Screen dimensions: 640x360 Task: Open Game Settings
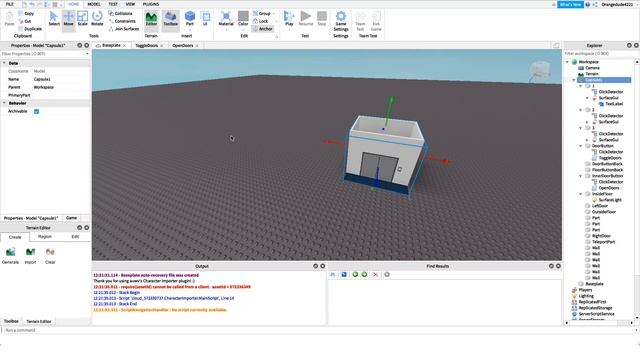click(x=341, y=21)
